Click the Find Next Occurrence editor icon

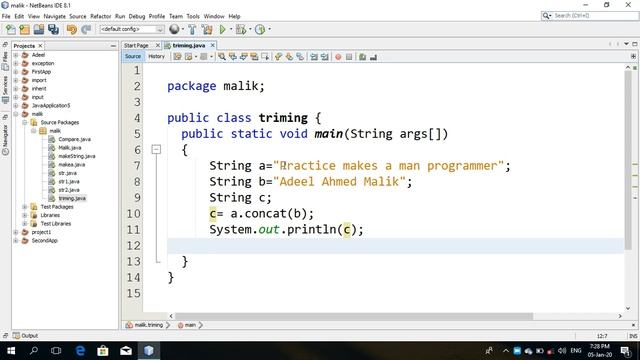[244, 57]
